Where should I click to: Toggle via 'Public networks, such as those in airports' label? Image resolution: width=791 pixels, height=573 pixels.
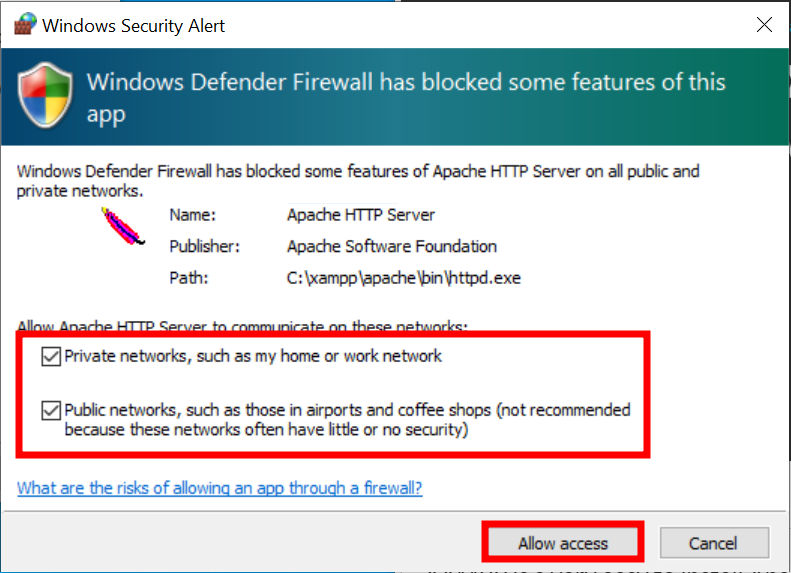coord(347,420)
